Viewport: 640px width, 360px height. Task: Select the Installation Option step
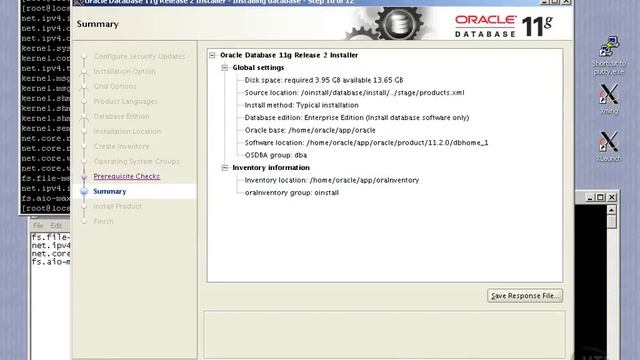point(124,71)
